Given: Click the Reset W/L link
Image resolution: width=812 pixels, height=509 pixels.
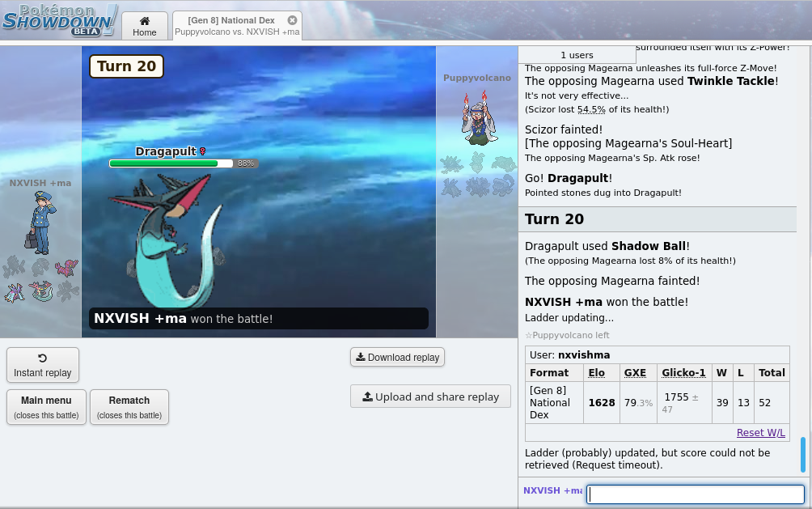Looking at the screenshot, I should 760,433.
